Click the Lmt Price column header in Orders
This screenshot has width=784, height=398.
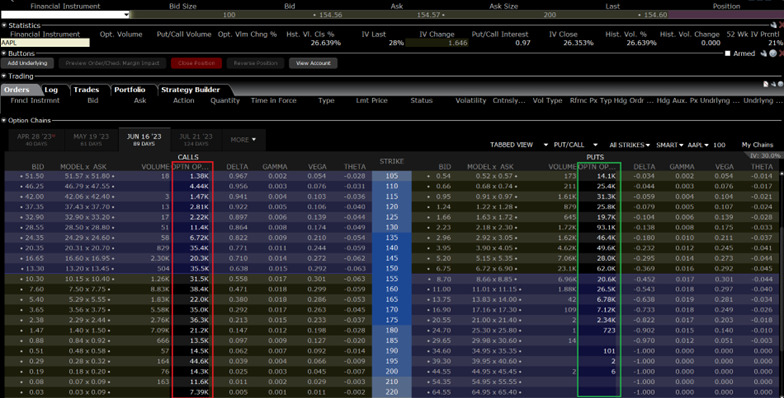click(372, 100)
